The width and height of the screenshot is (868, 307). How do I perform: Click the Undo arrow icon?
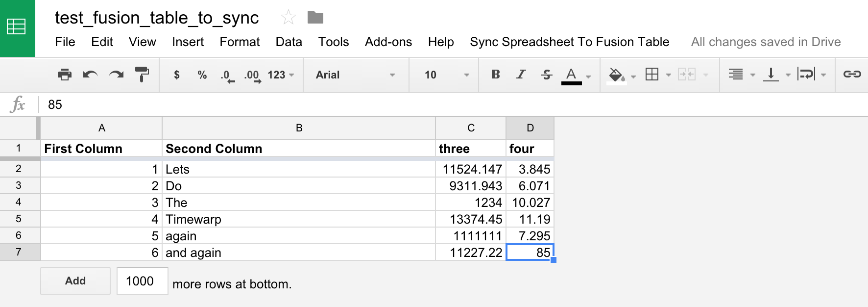tap(90, 75)
